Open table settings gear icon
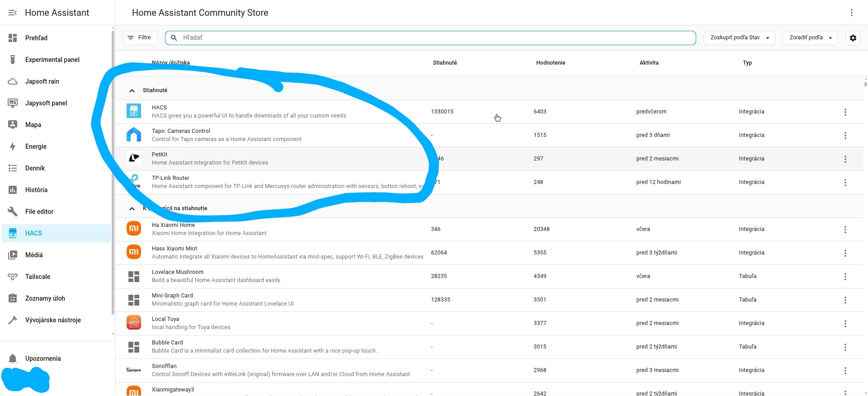868x396 pixels. tap(853, 38)
